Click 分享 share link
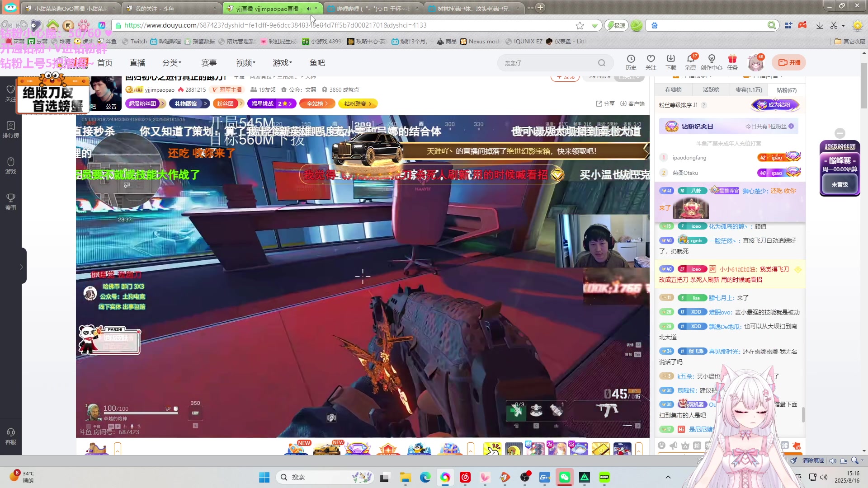This screenshot has height=488, width=868. pos(605,104)
